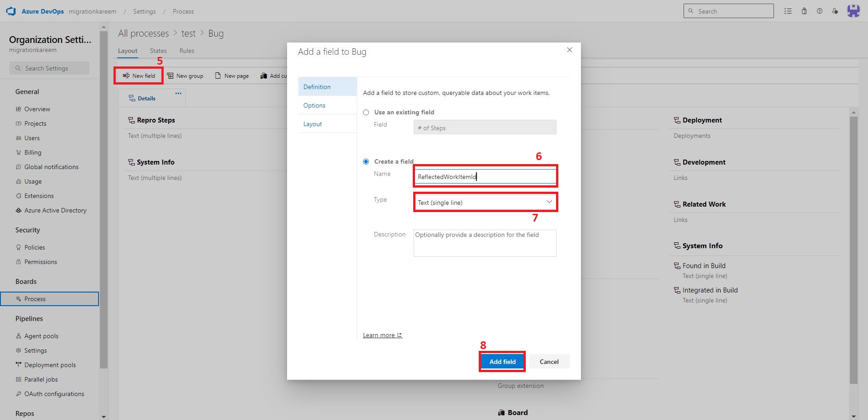Screen dimensions: 868x420
Task: Open the Details more options menu
Action: point(178,93)
